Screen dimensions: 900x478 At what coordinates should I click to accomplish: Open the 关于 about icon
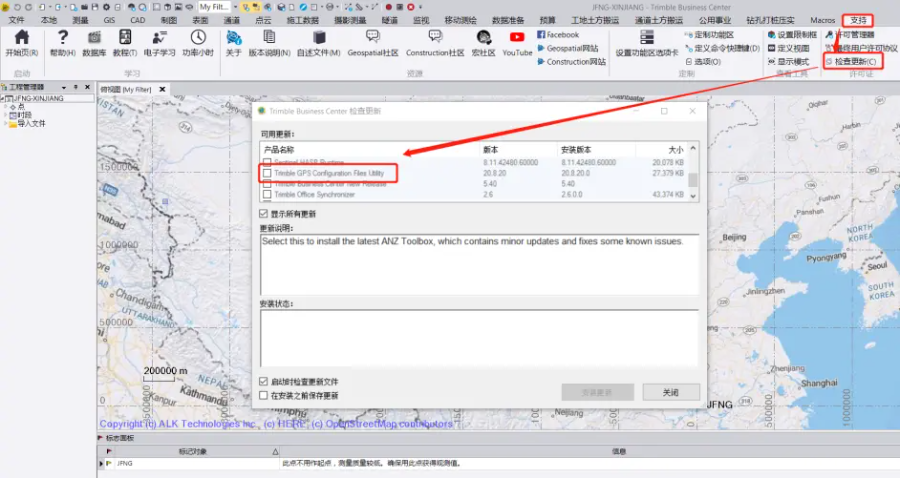pyautogui.click(x=234, y=38)
